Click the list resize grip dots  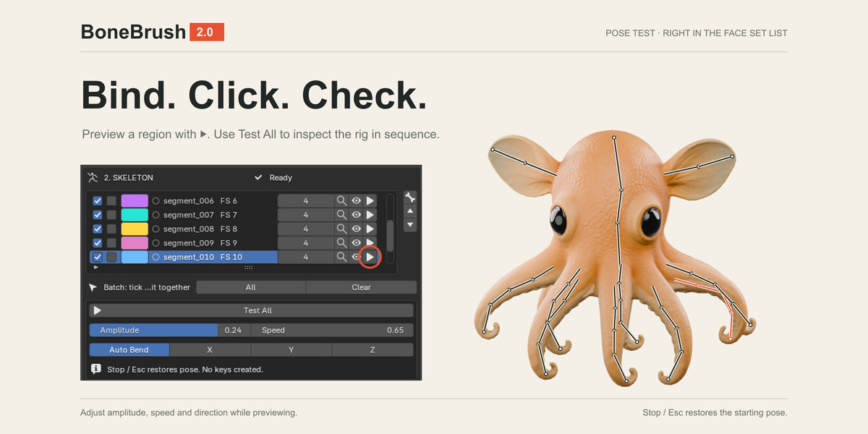[249, 268]
